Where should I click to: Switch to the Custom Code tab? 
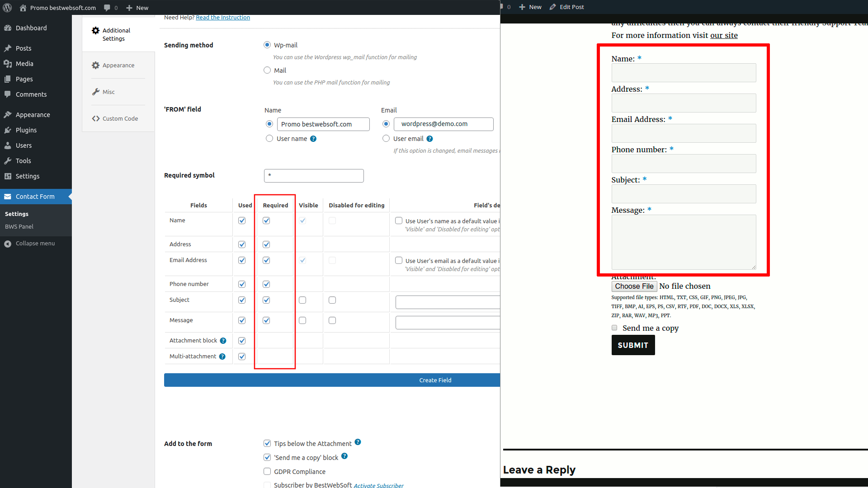coord(120,118)
